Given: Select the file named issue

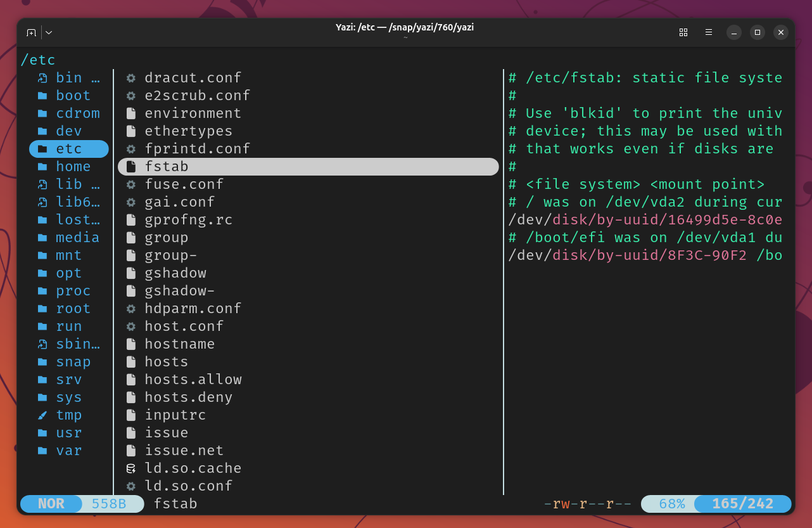Looking at the screenshot, I should tap(167, 433).
